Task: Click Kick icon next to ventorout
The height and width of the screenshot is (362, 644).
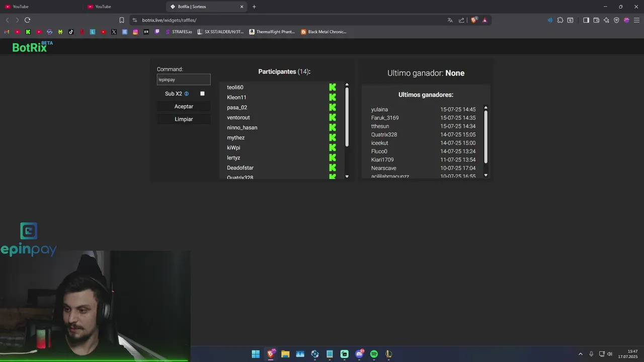Action: [x=332, y=118]
